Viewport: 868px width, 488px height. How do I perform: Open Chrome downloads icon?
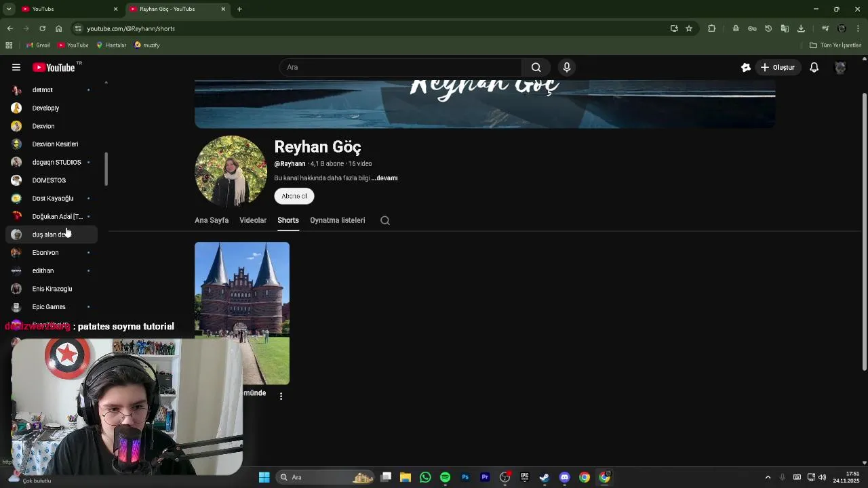pyautogui.click(x=801, y=28)
